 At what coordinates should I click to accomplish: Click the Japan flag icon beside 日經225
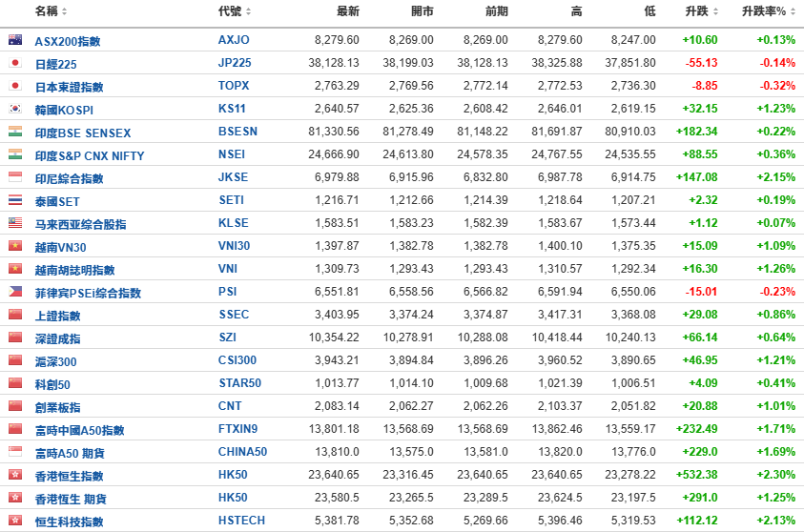point(15,63)
